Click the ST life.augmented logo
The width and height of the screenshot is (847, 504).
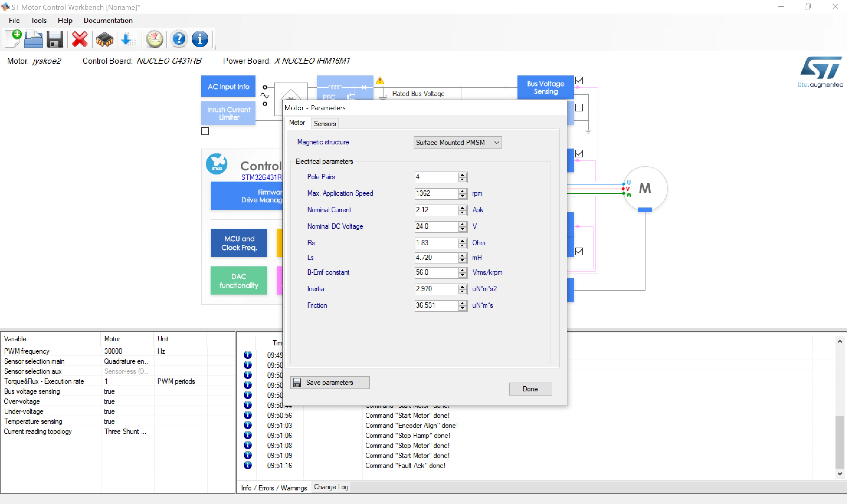tap(820, 72)
